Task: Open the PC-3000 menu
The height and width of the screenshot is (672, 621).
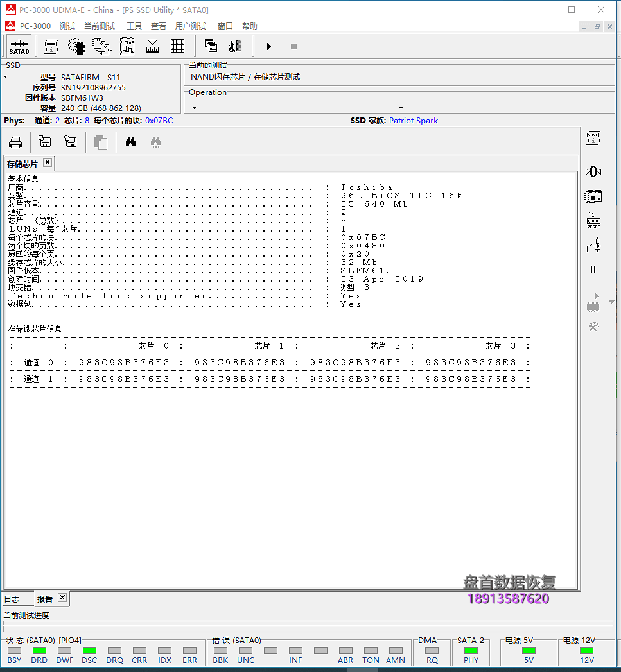Action: point(35,26)
